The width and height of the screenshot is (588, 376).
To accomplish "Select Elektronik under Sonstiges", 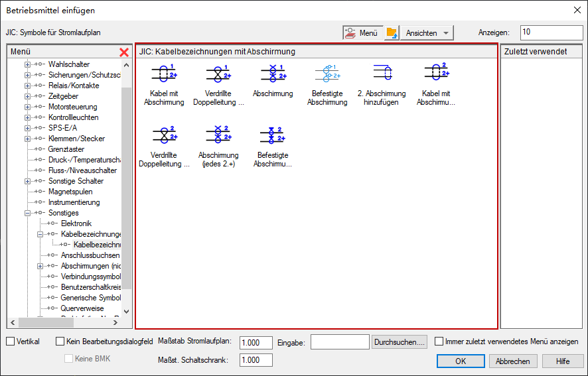I will click(x=76, y=223).
